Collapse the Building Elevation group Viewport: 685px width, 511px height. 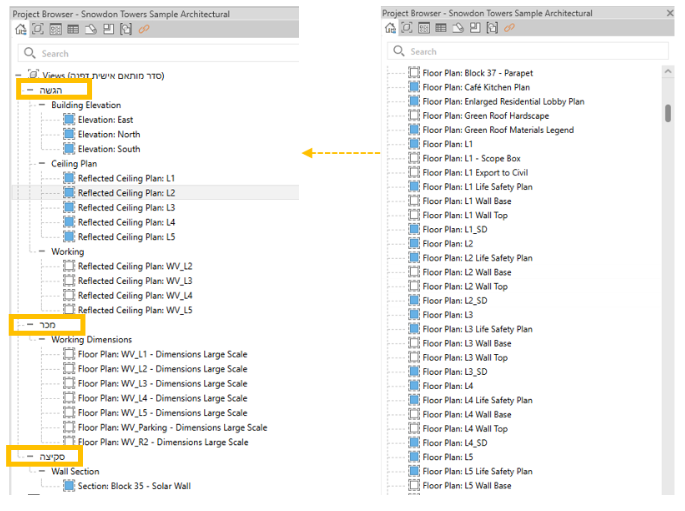click(x=42, y=105)
